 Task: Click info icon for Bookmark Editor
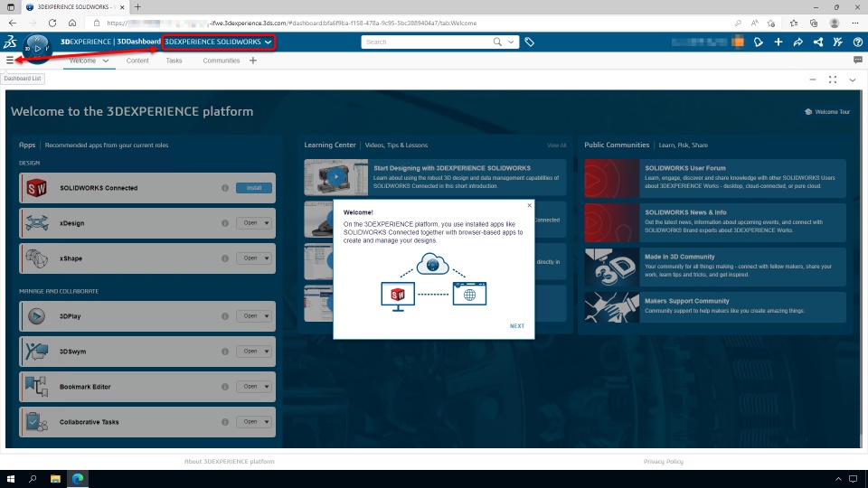tap(225, 387)
